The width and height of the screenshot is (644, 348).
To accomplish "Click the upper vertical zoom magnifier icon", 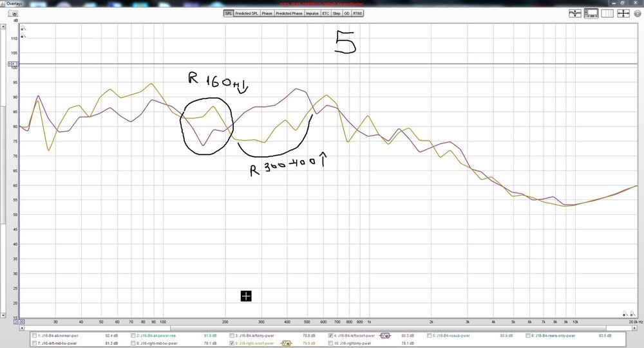I will pos(23,28).
